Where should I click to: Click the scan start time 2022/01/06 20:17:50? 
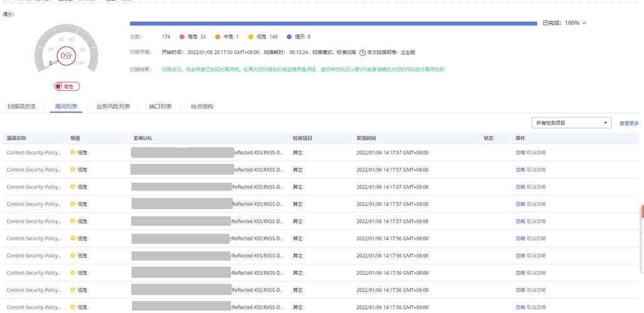pyautogui.click(x=210, y=53)
